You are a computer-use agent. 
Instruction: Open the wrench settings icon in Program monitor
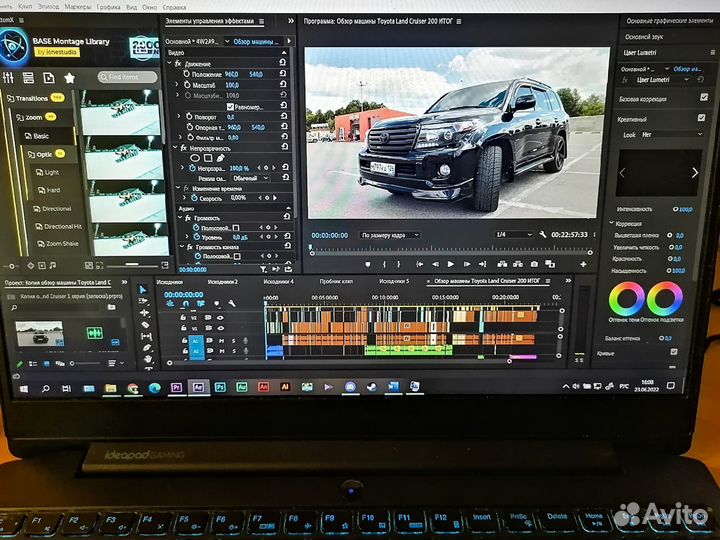pyautogui.click(x=543, y=234)
